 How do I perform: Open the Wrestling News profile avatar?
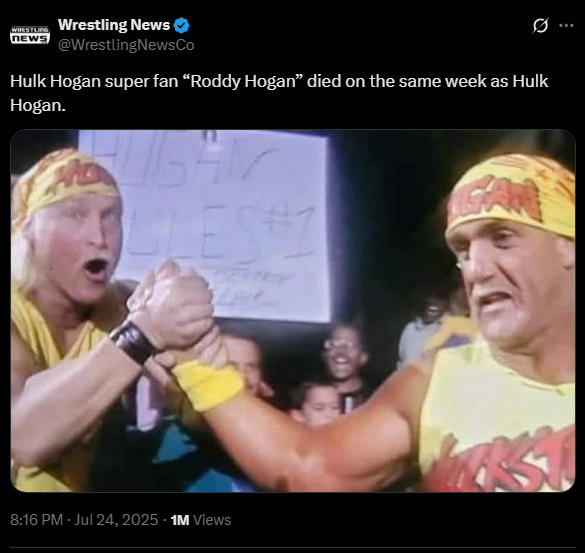29,35
